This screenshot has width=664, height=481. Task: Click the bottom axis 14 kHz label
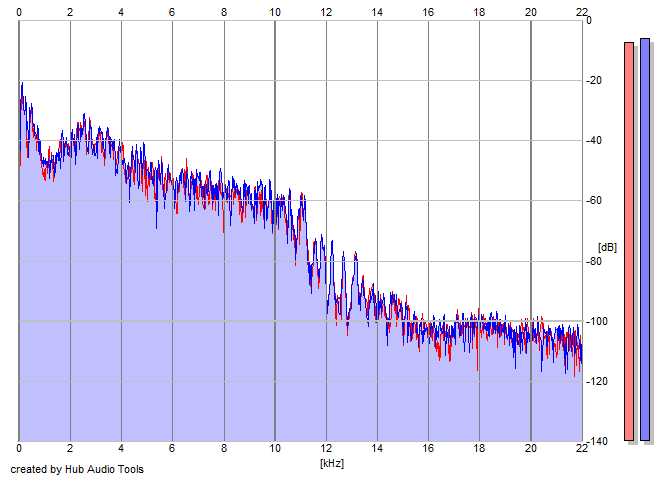pyautogui.click(x=377, y=448)
